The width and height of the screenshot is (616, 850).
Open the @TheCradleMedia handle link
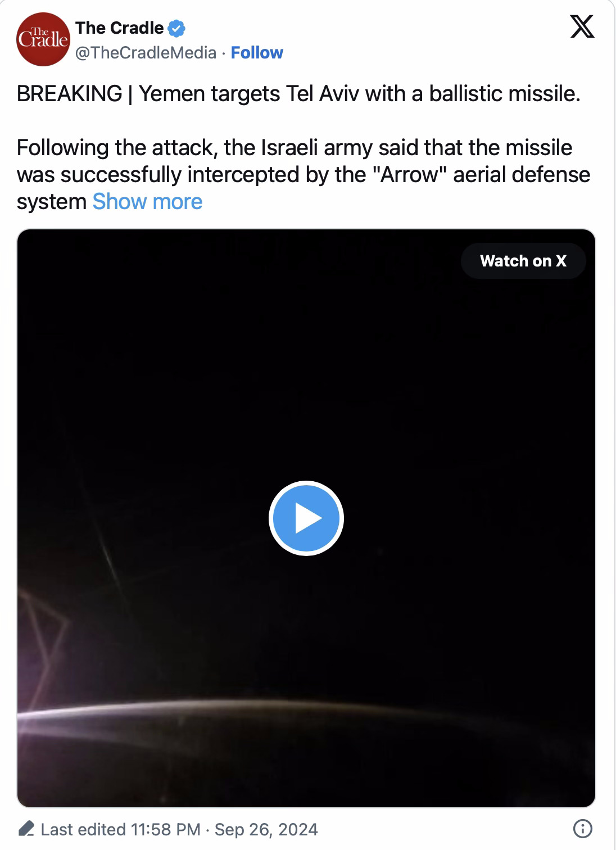coord(146,53)
